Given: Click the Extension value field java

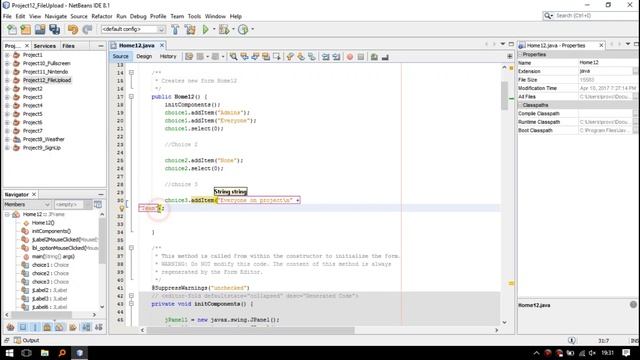Looking at the screenshot, I should [605, 71].
